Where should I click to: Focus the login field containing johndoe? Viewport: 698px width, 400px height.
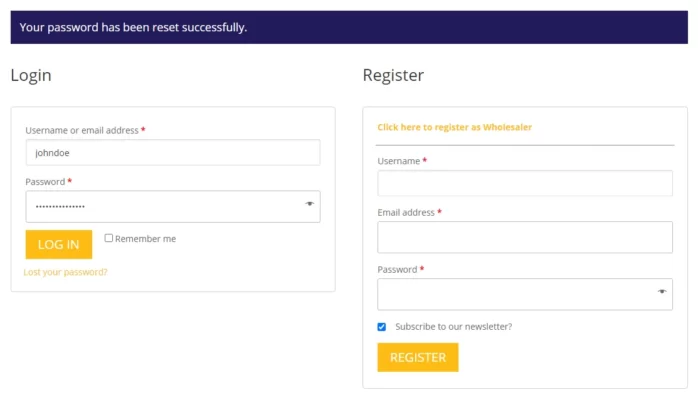click(173, 153)
